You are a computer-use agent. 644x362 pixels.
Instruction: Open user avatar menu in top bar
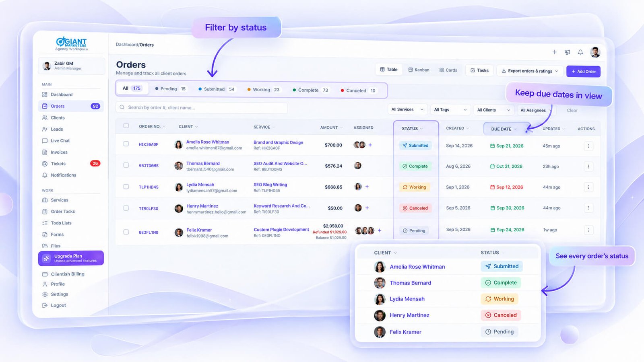pos(595,52)
